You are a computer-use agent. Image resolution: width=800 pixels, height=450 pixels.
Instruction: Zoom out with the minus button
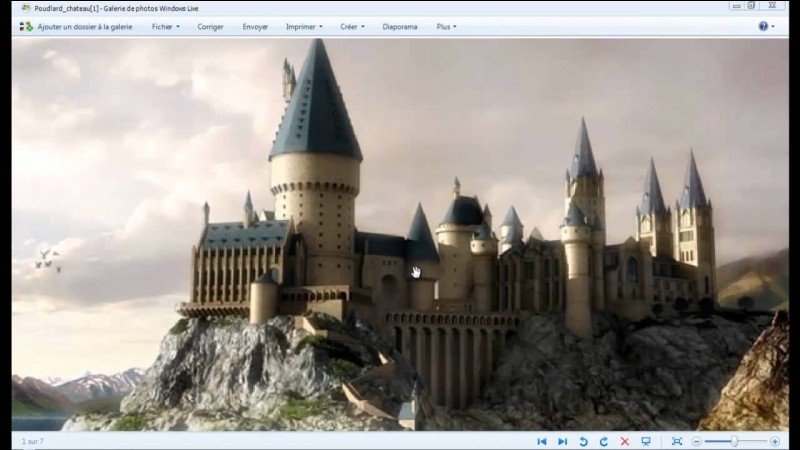click(696, 441)
